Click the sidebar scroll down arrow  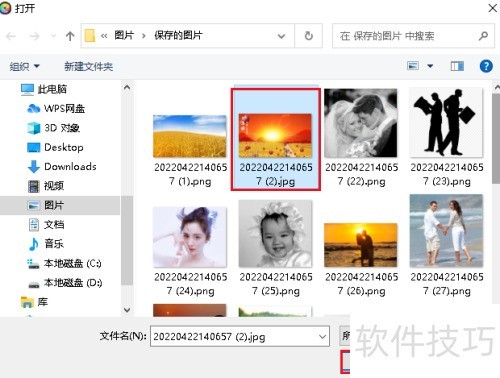[x=127, y=310]
